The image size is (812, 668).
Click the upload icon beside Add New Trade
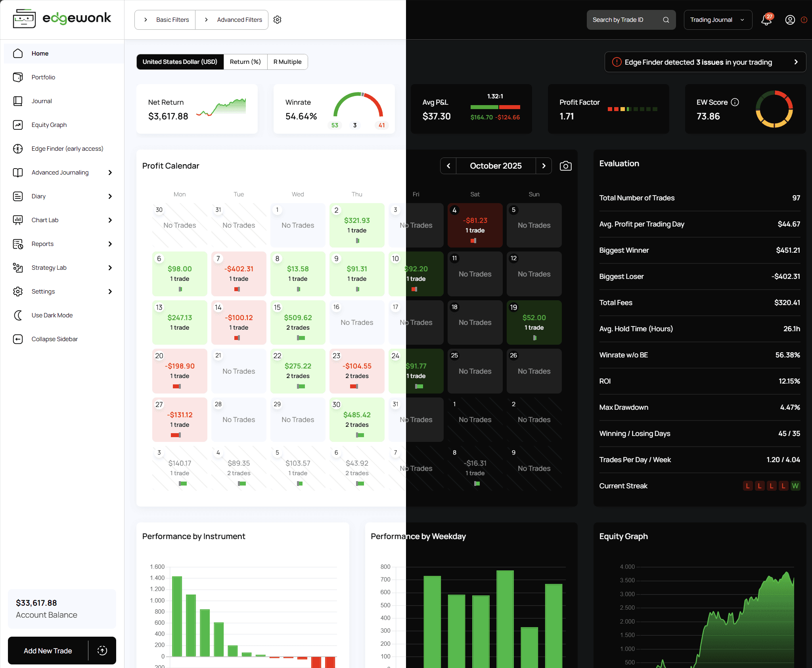point(102,651)
